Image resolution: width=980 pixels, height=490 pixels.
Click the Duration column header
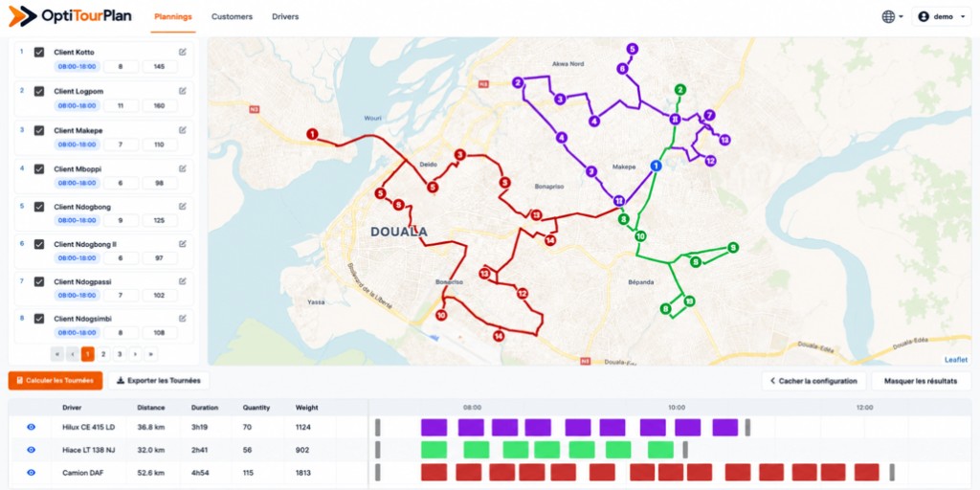205,408
